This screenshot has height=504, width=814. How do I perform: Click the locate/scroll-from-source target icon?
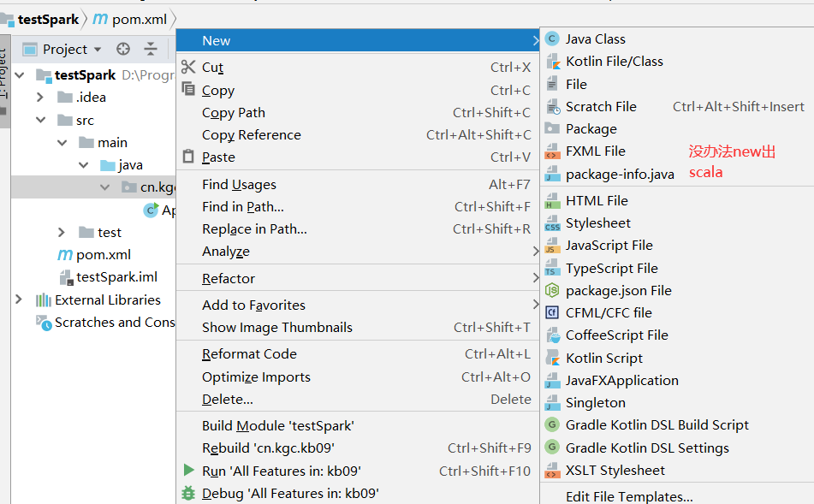pos(123,49)
